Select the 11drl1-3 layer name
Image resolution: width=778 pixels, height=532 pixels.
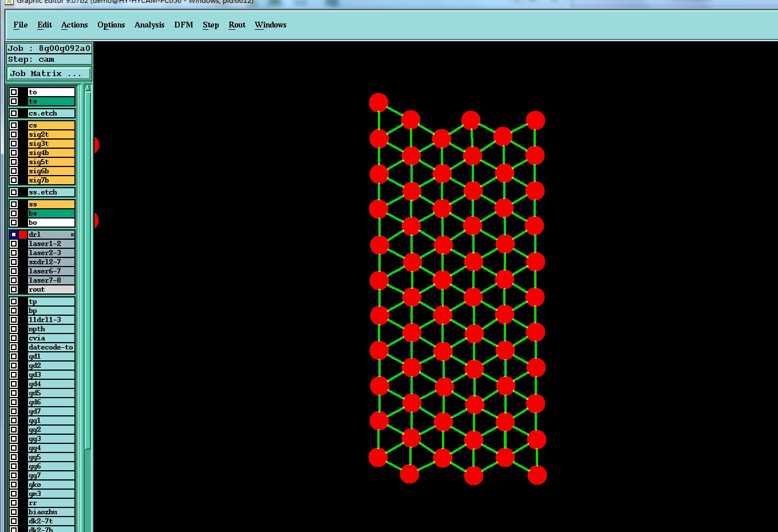pos(52,320)
